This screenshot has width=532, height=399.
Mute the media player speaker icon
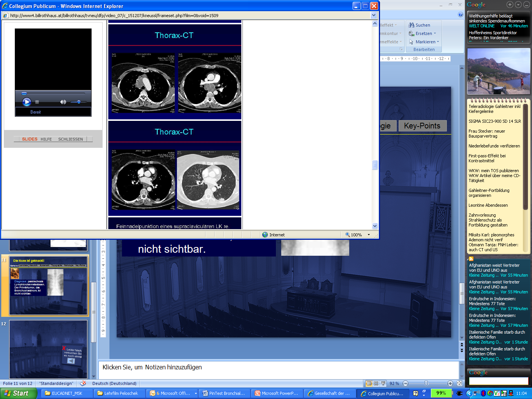coord(63,102)
